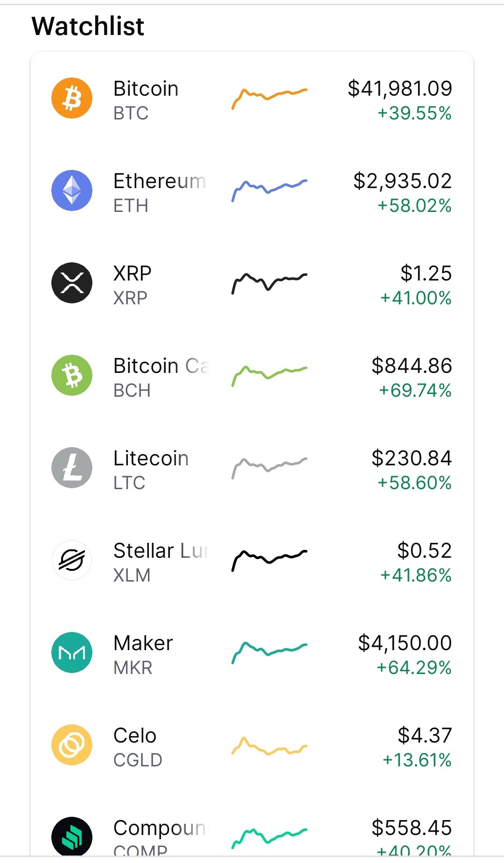The image size is (504, 863).
Task: View the Ethereum blue sparkline chart
Action: coord(269,190)
